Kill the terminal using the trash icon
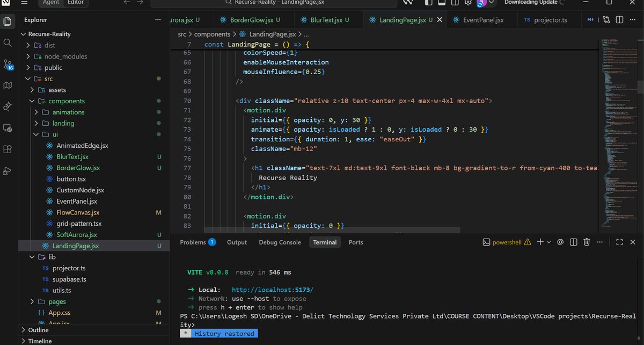Viewport: 644px width, 345px height. pyautogui.click(x=586, y=242)
